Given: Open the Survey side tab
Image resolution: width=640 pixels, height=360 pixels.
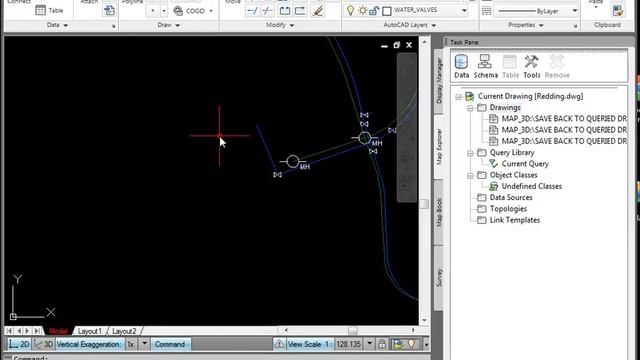Looking at the screenshot, I should [x=439, y=278].
